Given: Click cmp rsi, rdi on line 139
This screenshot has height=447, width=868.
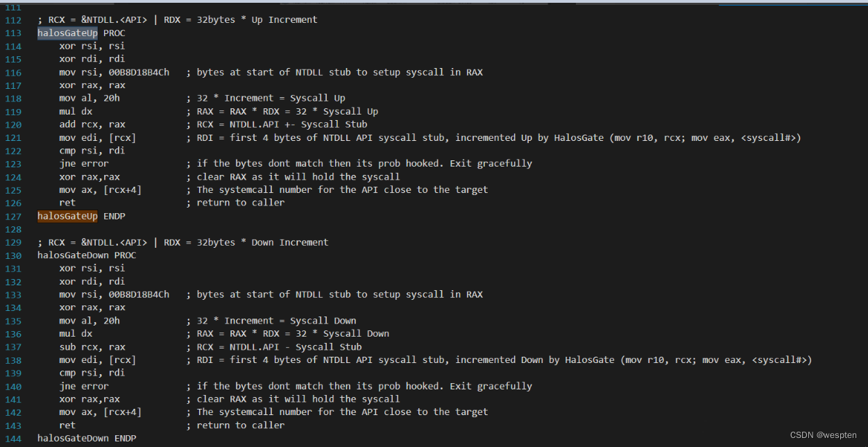Looking at the screenshot, I should pyautogui.click(x=92, y=373).
